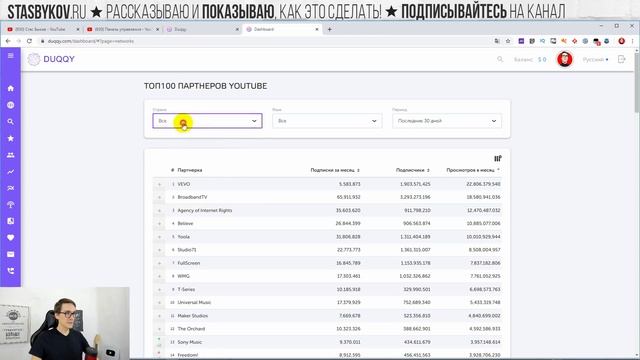
Task: Open the period dropdown Последние 30 дней
Action: pyautogui.click(x=447, y=121)
